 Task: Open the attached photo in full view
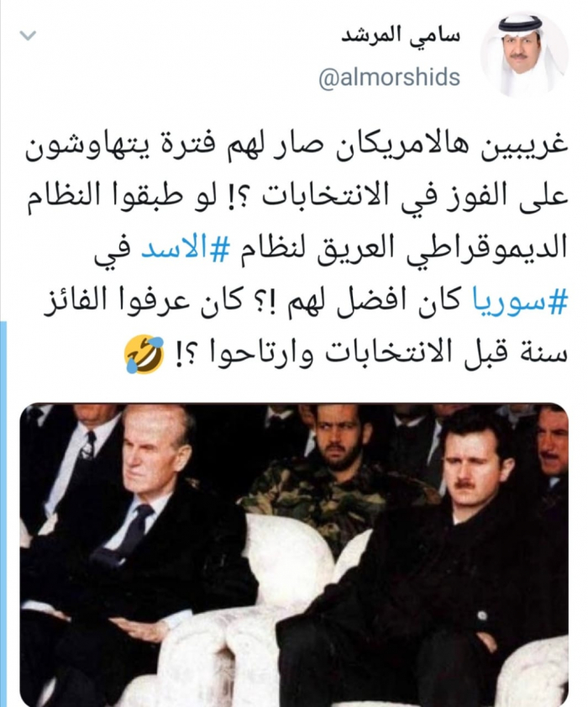(294, 555)
